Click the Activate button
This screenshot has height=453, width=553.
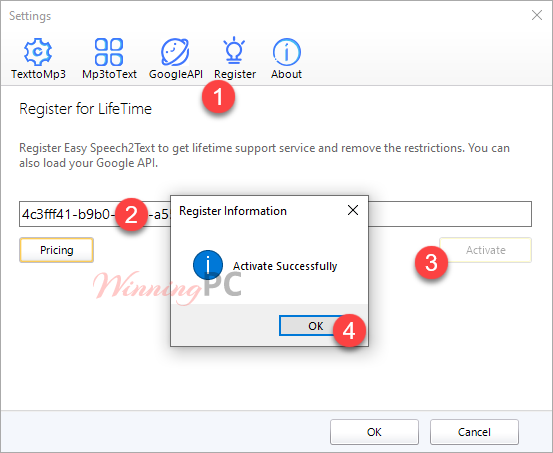pos(485,250)
